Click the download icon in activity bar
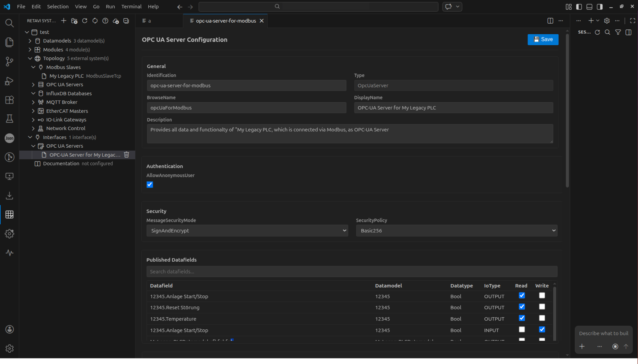 tap(9, 195)
